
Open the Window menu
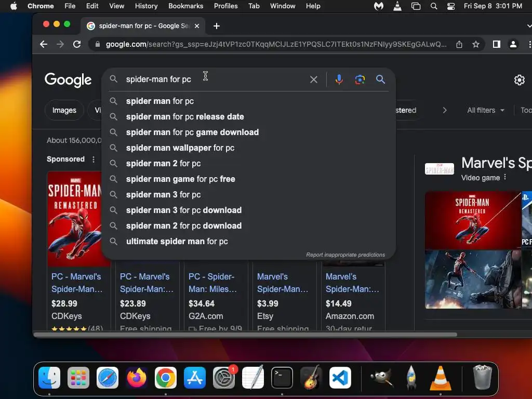coord(283,6)
